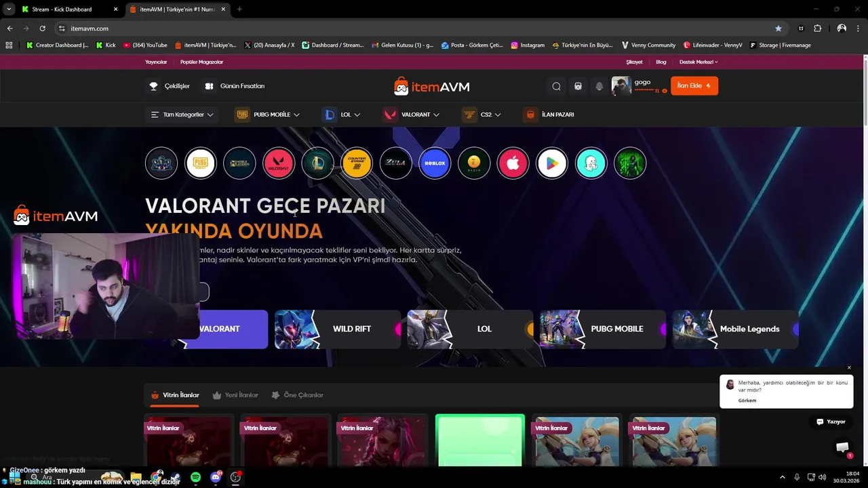Click the İlan Ekle orange button
This screenshot has width=868, height=488.
pos(694,86)
